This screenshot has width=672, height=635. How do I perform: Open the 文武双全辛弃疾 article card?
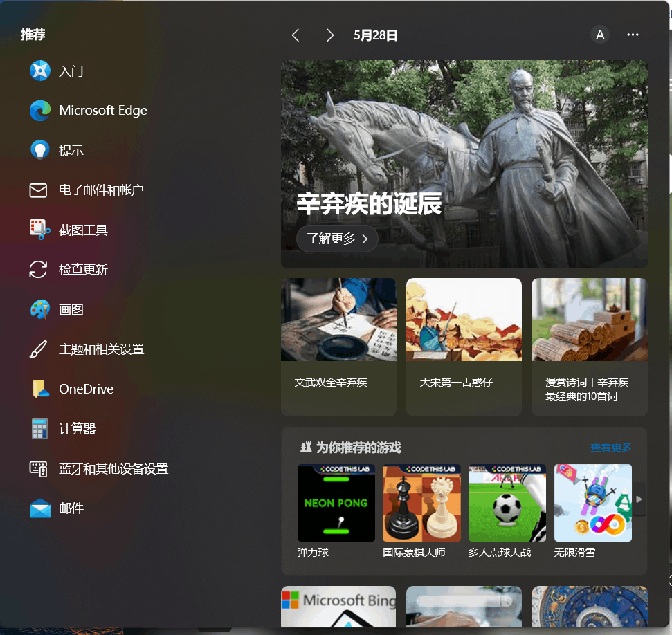click(x=338, y=347)
